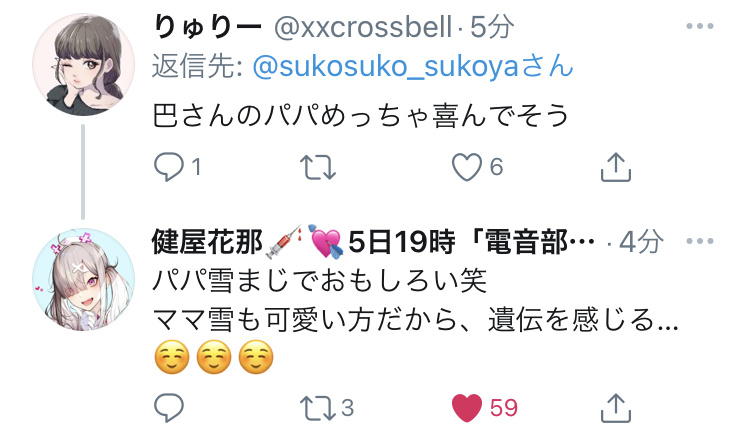Viewport: 750px width, 433px height.
Task: Share りゅりー's tweet
Action: pos(616,167)
